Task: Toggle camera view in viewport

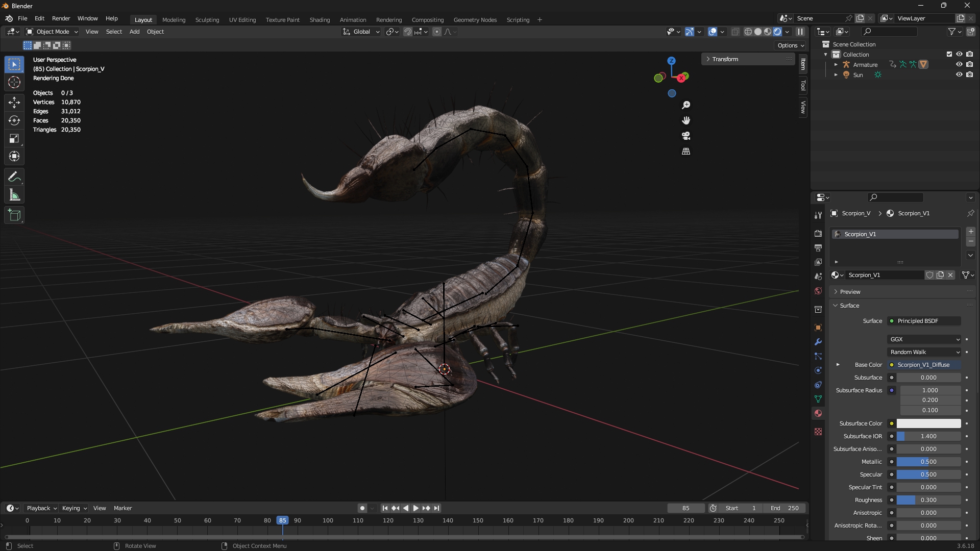Action: pyautogui.click(x=686, y=136)
